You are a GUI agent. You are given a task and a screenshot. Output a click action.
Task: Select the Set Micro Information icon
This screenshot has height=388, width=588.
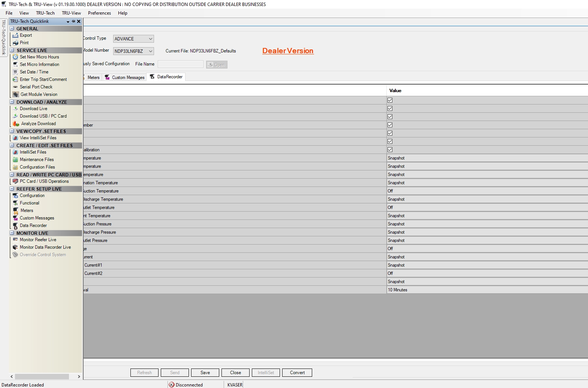point(15,64)
